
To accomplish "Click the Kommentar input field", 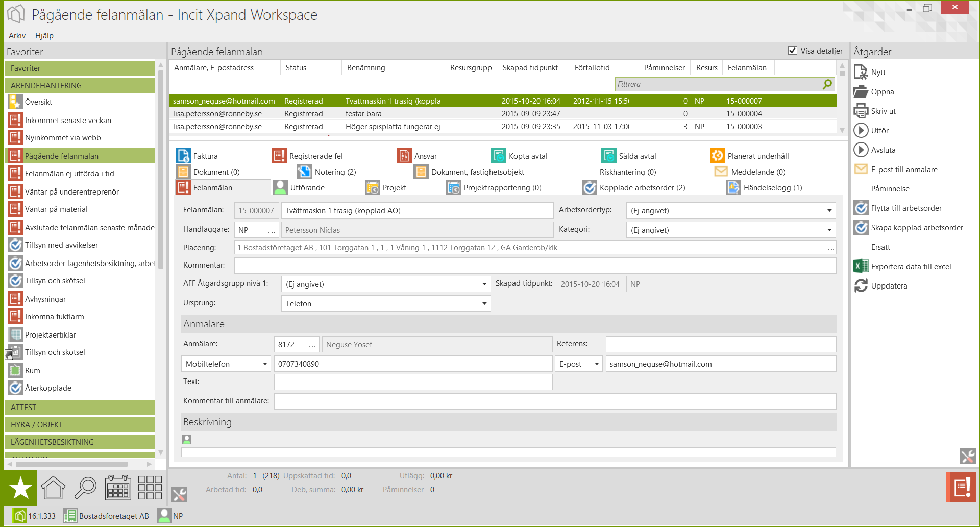I will click(x=535, y=265).
